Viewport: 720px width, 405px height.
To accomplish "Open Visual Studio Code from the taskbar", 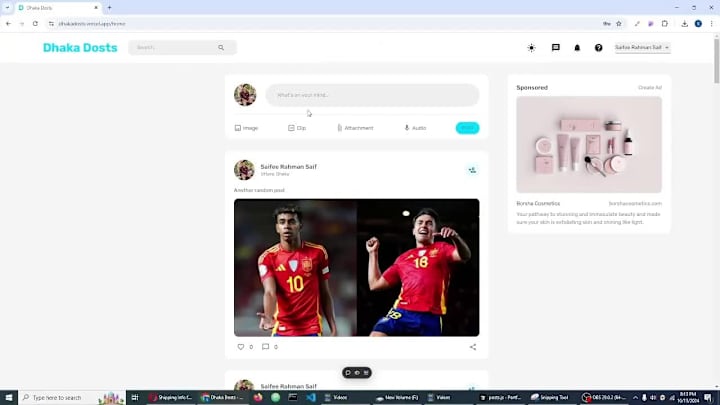I will (311, 398).
